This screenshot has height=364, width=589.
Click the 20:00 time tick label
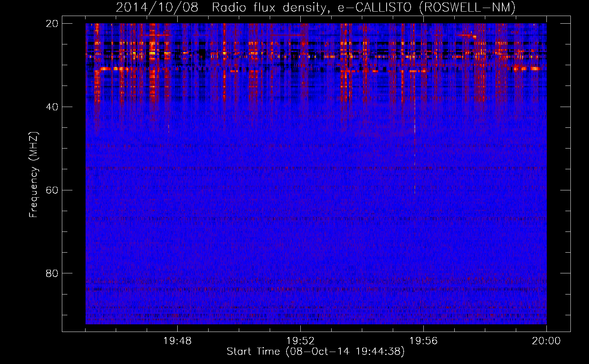546,341
